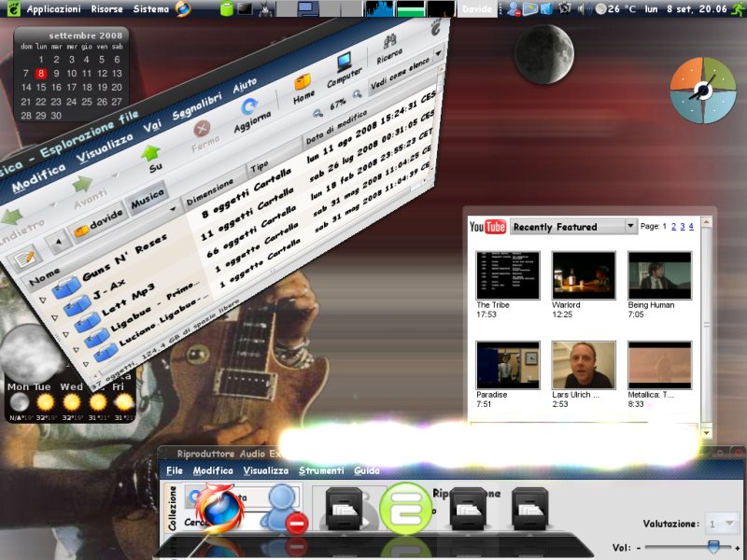Open the Lars Ulrich video thumbnail

pos(584,364)
